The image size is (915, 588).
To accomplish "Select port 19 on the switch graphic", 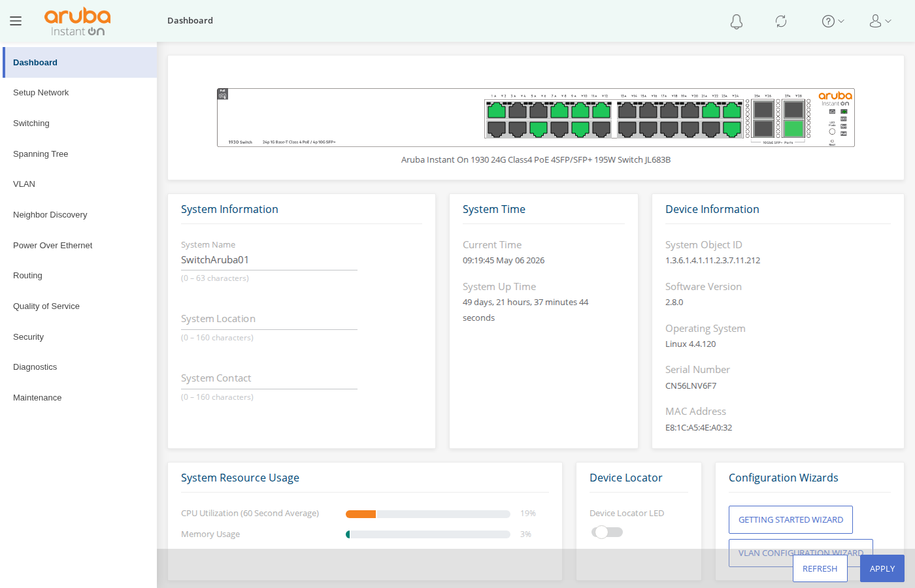I will (690, 110).
